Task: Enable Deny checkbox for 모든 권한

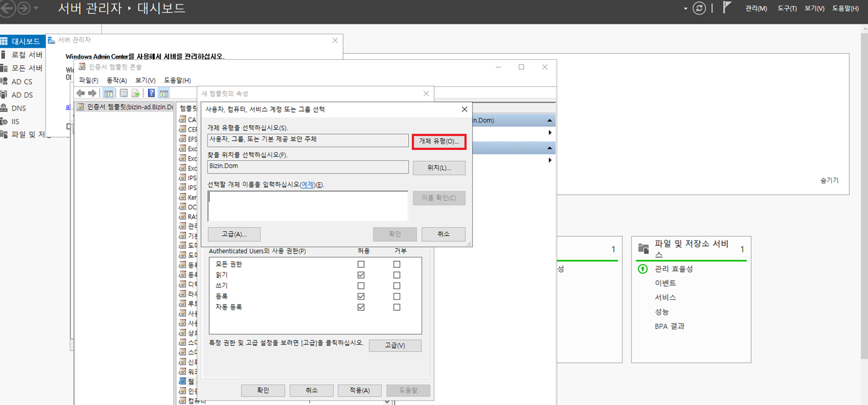Action: click(x=397, y=264)
